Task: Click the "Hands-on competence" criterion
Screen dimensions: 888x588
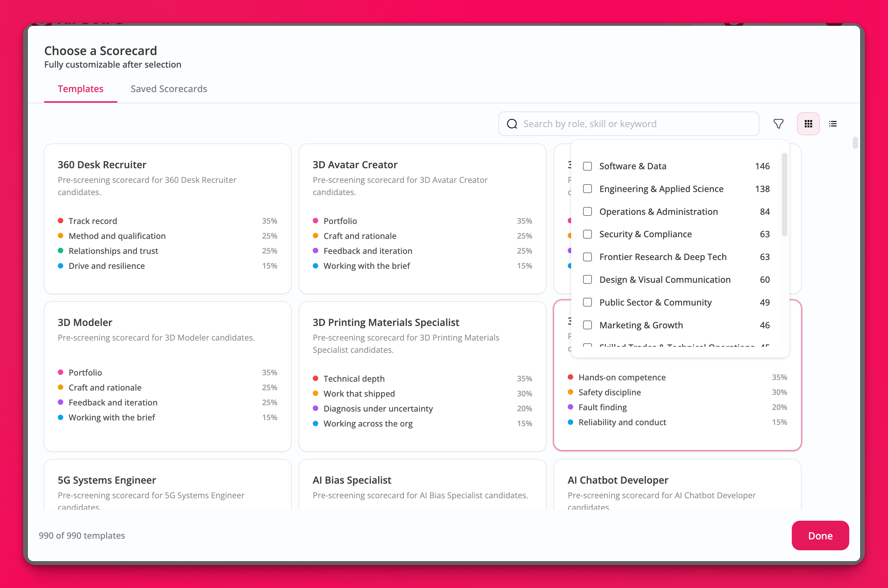Action: (x=622, y=377)
